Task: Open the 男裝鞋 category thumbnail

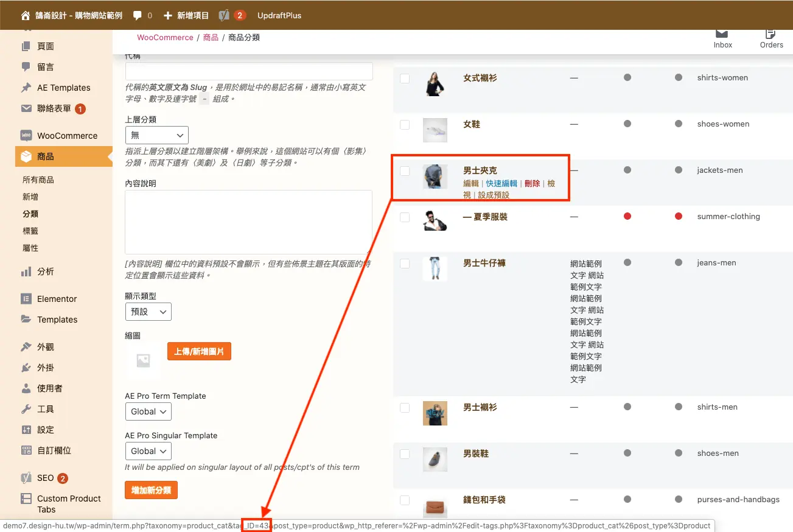Action: [x=435, y=460]
